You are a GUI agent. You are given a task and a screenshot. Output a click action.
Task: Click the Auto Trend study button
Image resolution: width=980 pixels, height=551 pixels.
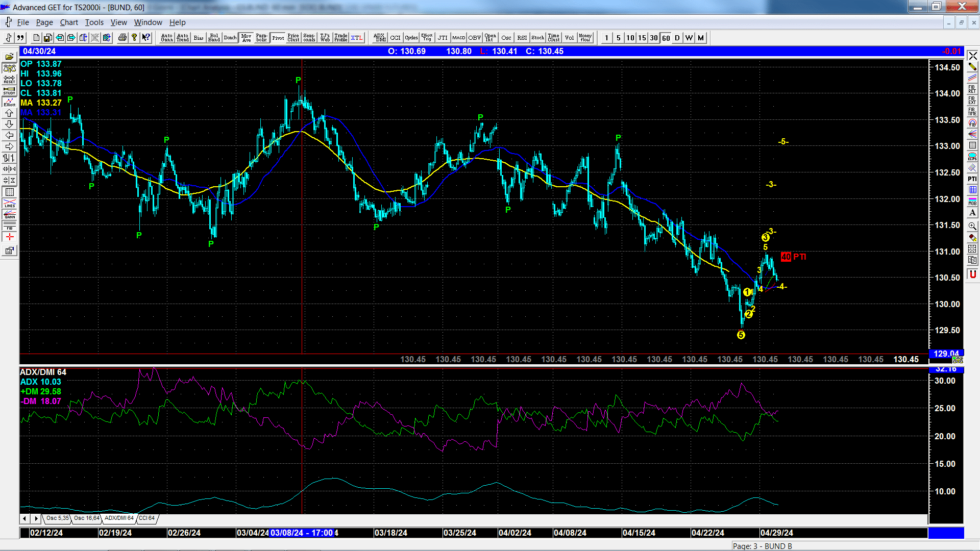pyautogui.click(x=183, y=38)
